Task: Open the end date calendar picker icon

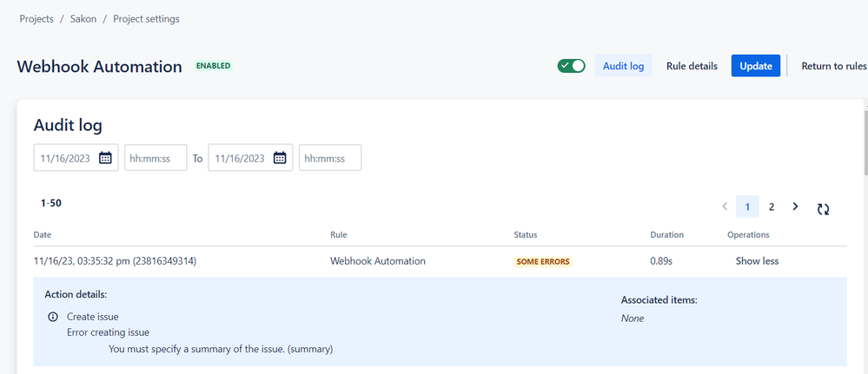Action: [280, 158]
